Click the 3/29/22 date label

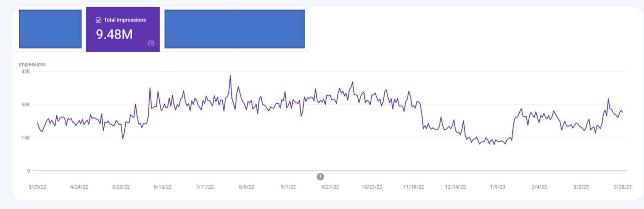(x=38, y=186)
